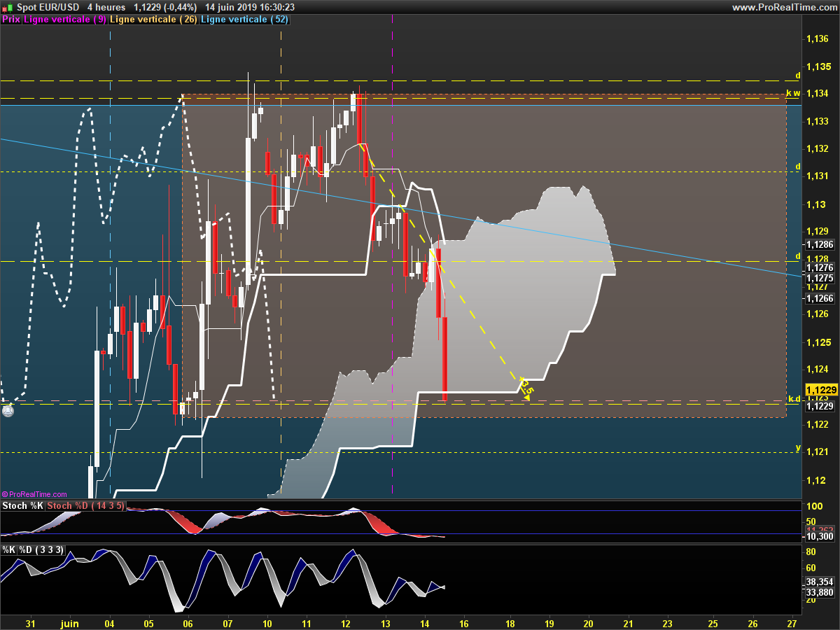
Task: Click the 1,133 price scale label
Action: 819,122
